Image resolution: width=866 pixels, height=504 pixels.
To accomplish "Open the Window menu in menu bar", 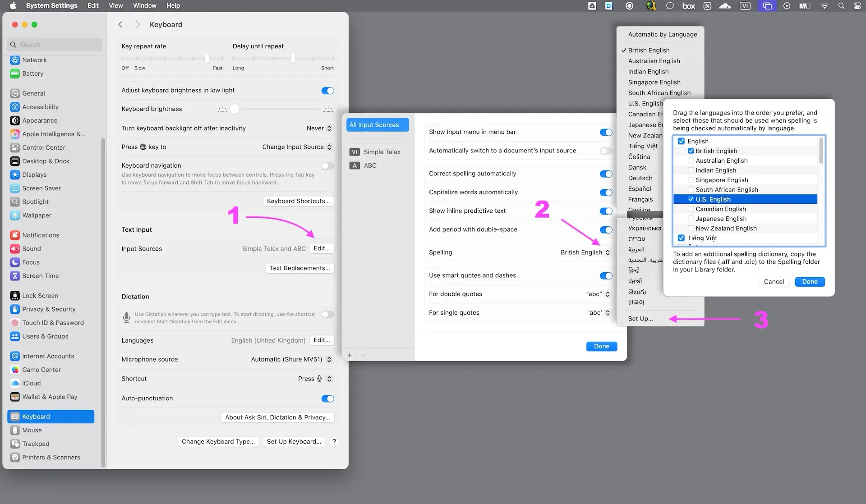I will coord(144,6).
